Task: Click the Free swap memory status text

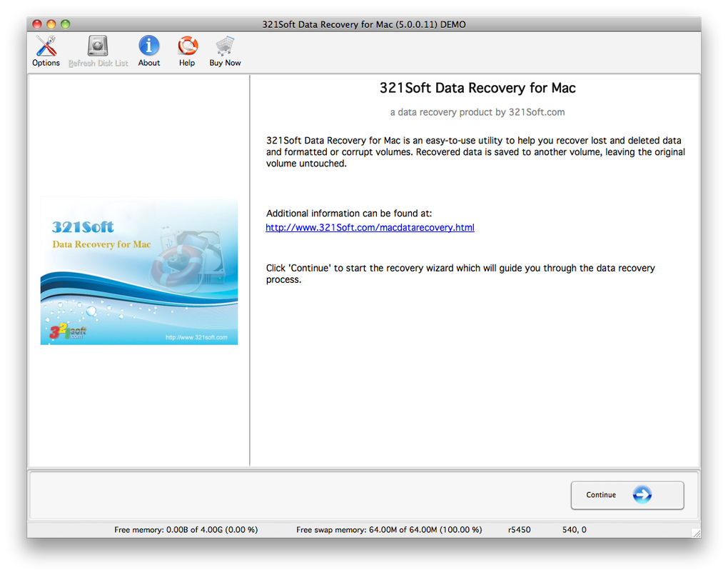Action: click(388, 529)
